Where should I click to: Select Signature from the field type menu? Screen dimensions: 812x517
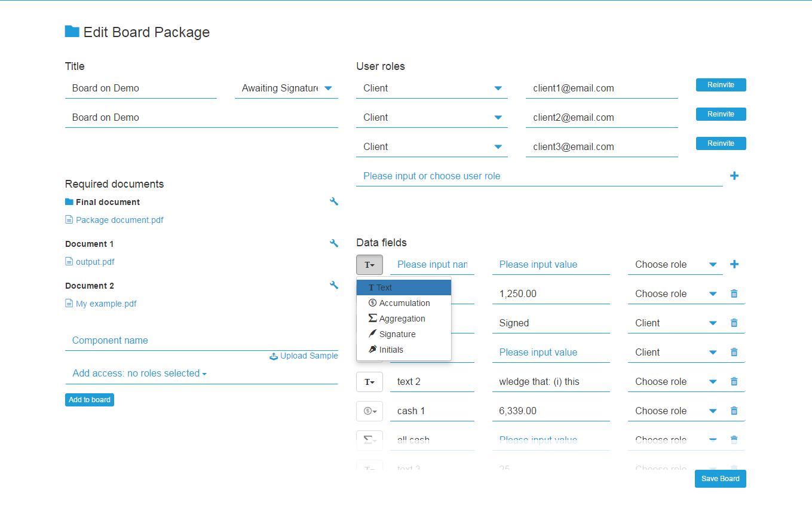tap(396, 334)
